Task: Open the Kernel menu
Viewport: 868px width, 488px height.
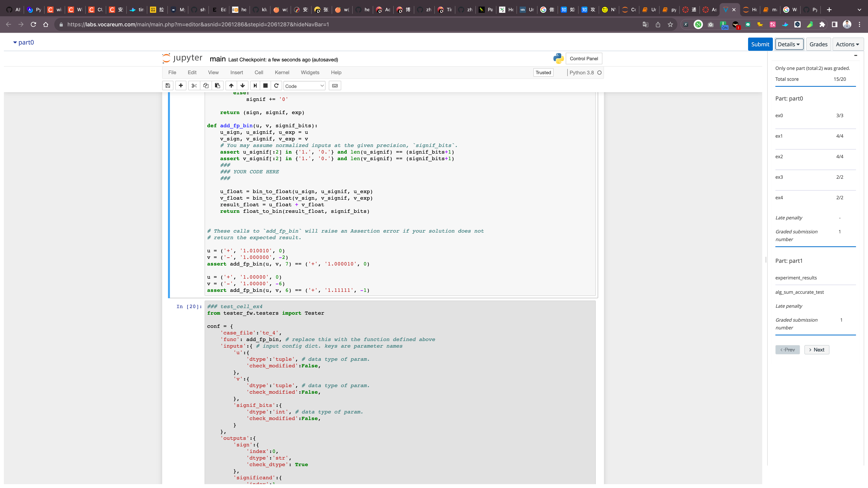Action: coord(282,72)
